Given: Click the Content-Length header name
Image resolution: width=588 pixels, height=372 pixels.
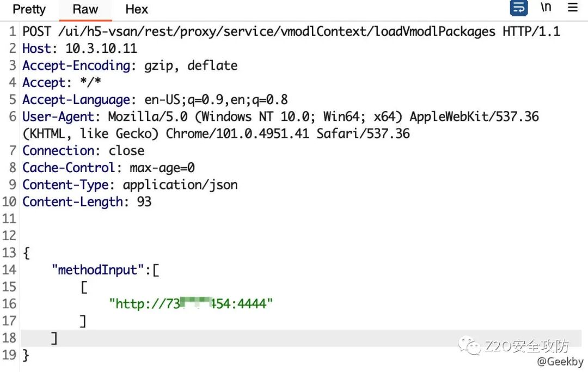Looking at the screenshot, I should click(x=72, y=202).
